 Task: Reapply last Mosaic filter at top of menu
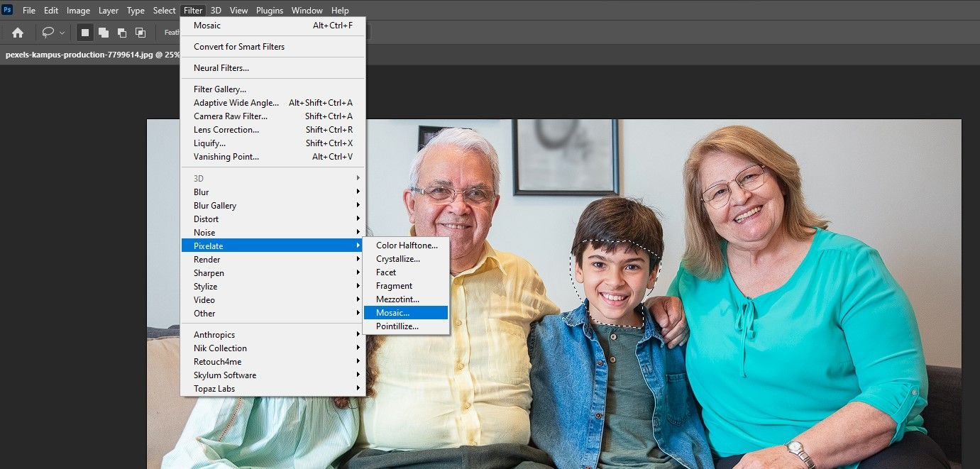point(273,26)
